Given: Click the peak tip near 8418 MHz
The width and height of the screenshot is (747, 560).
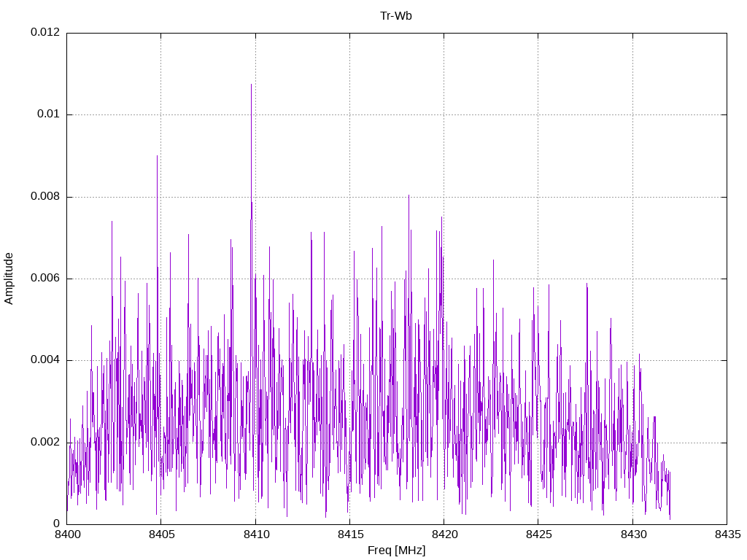Looking at the screenshot, I should (409, 195).
